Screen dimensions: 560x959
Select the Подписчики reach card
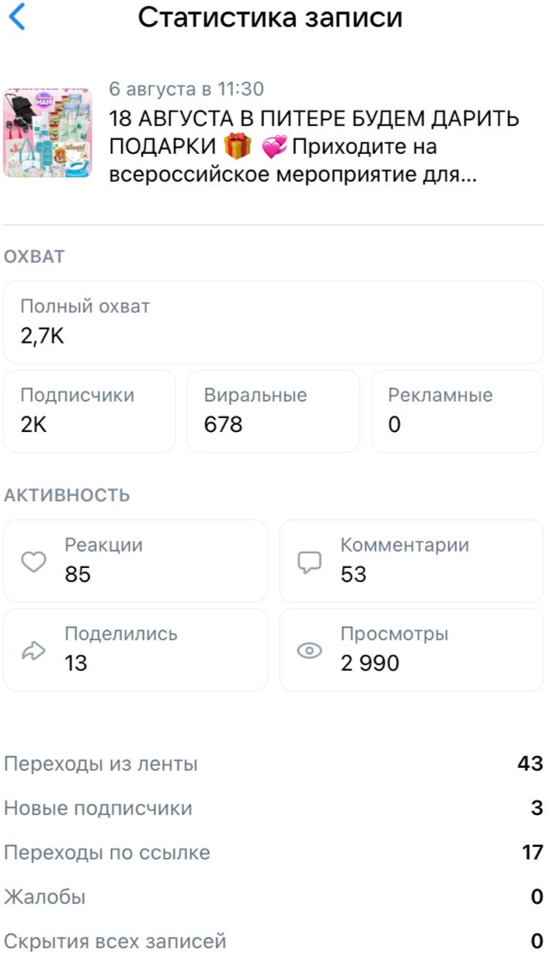89,411
